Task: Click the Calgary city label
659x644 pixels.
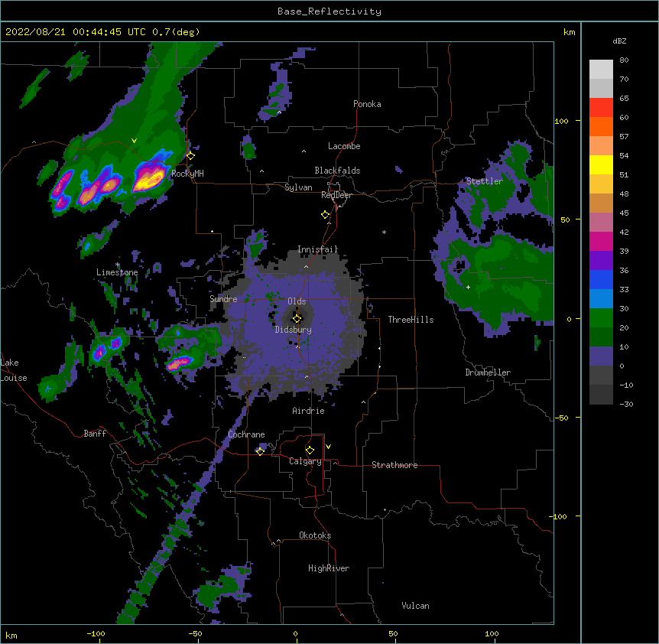Action: pos(306,461)
